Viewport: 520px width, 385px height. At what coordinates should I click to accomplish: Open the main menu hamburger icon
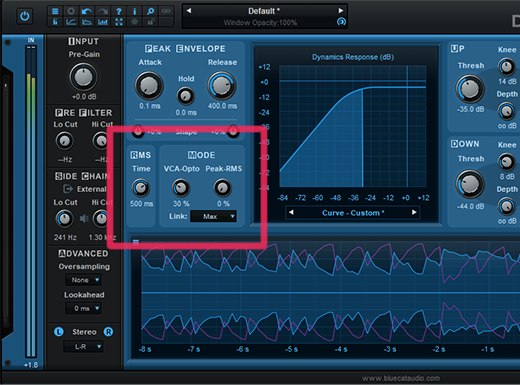[55, 11]
